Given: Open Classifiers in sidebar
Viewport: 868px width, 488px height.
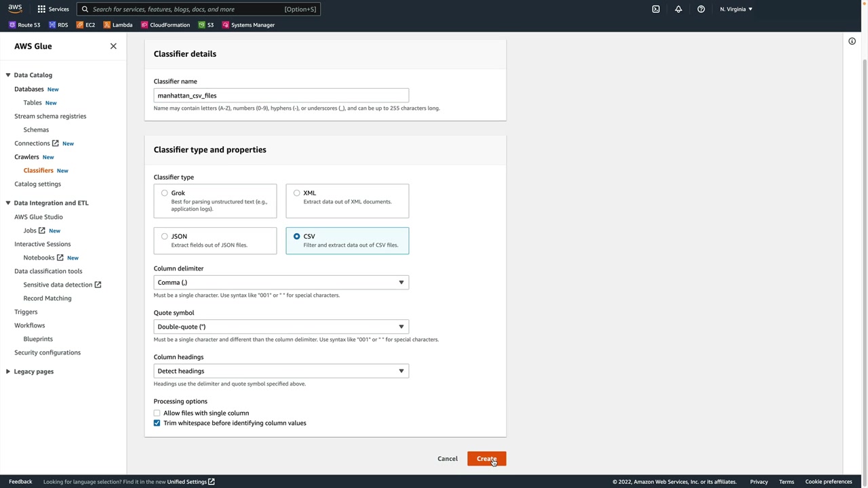Looking at the screenshot, I should [38, 170].
